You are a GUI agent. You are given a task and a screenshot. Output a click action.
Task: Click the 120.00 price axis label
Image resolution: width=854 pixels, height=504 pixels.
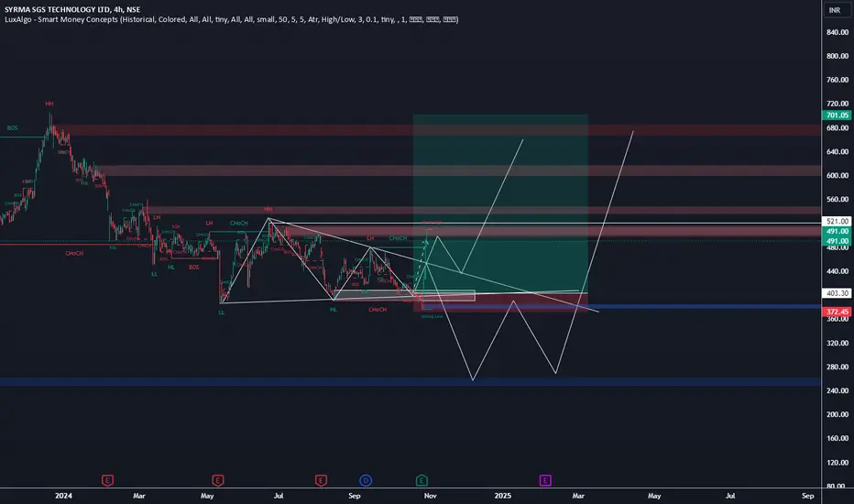(x=838, y=463)
